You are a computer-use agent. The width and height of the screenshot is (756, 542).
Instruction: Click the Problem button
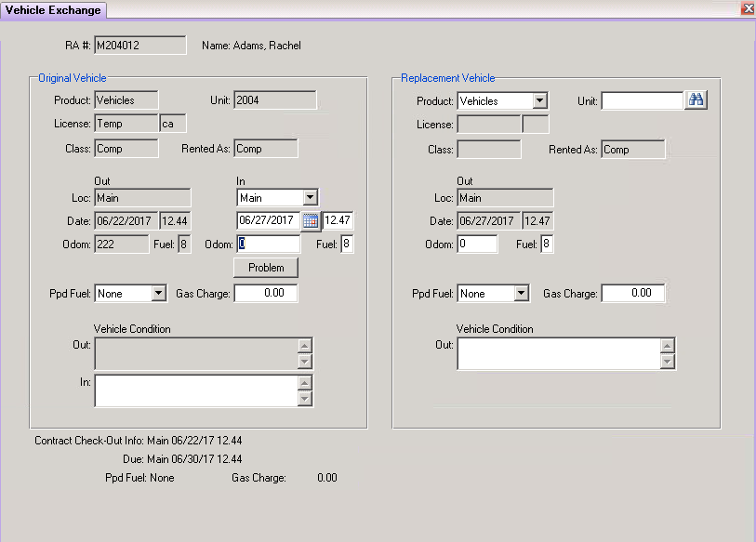click(266, 268)
